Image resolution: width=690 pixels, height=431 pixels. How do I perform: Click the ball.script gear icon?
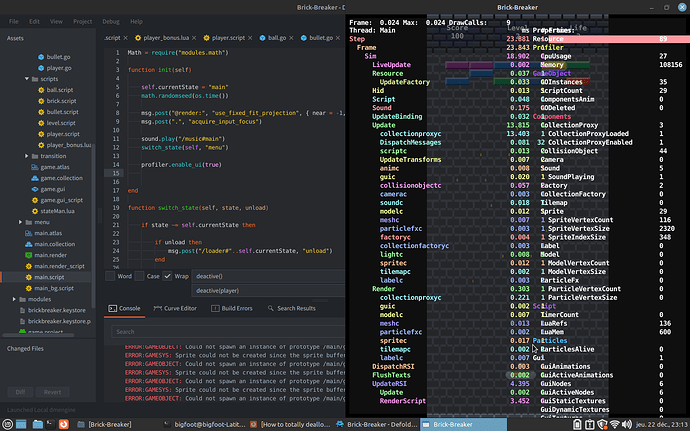(40, 89)
